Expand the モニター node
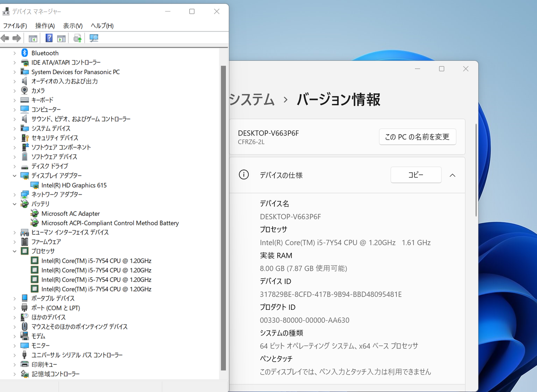Image resolution: width=537 pixels, height=392 pixels. pyautogui.click(x=14, y=345)
